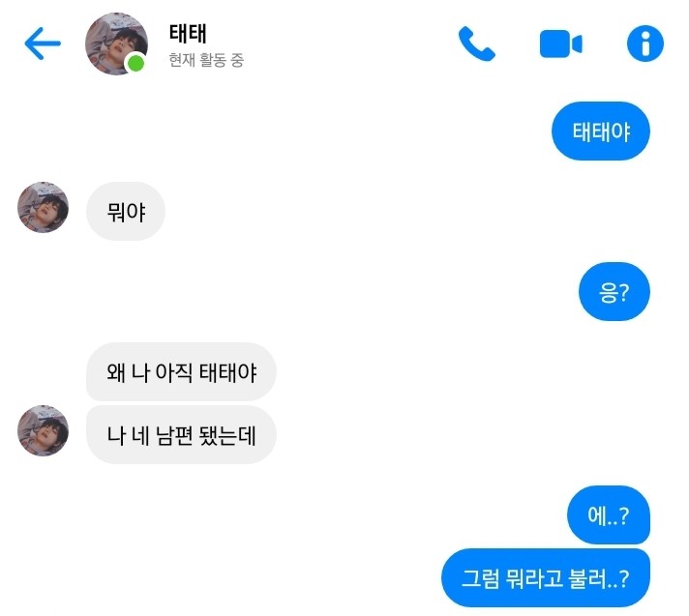
Task: Select the blue 태태야 sent message
Action: click(601, 131)
